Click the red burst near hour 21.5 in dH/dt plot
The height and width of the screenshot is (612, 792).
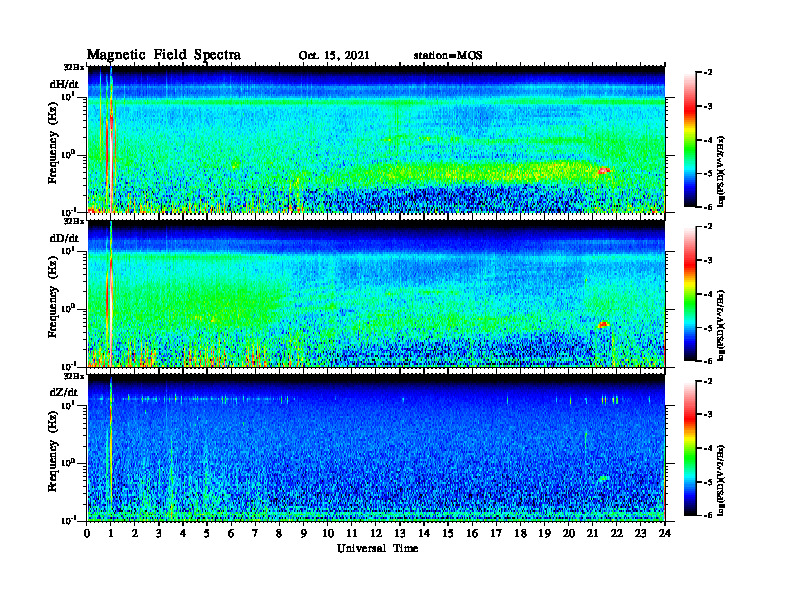click(604, 171)
